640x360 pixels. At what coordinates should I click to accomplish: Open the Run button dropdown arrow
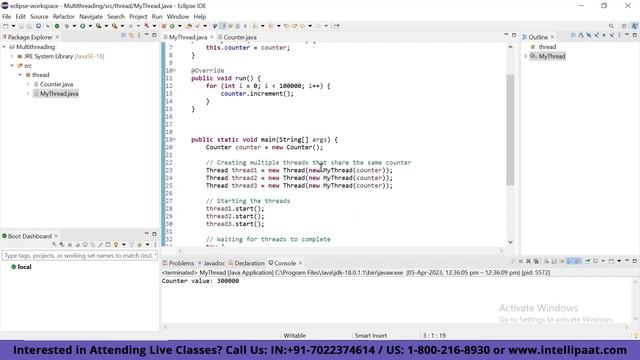(x=90, y=26)
